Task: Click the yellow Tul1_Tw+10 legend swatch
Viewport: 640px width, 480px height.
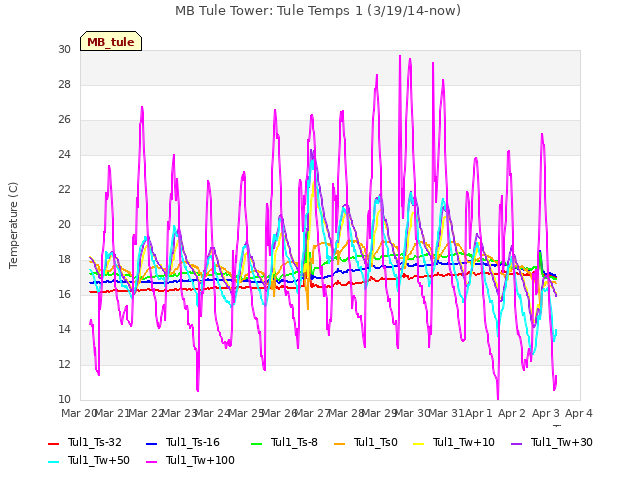Action: (419, 444)
